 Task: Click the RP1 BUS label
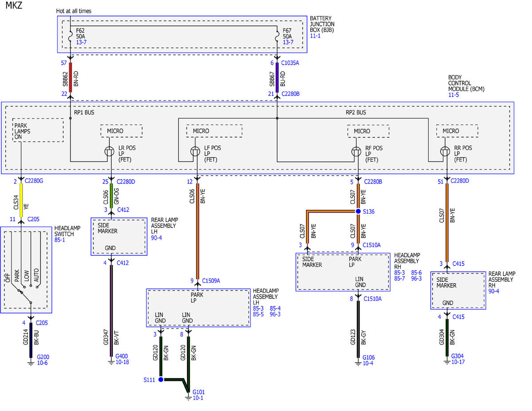click(x=84, y=112)
